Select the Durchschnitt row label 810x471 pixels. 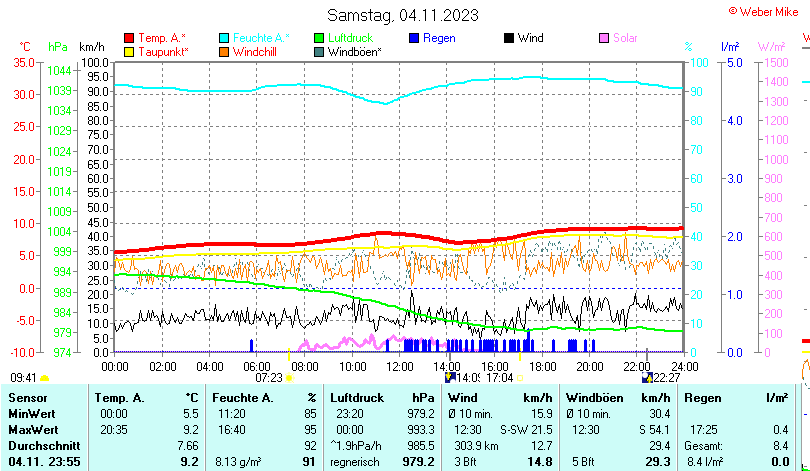tap(40, 445)
